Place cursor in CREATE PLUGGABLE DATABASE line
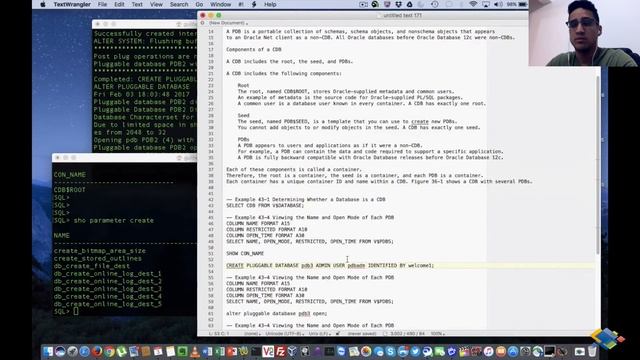 (x=330, y=265)
